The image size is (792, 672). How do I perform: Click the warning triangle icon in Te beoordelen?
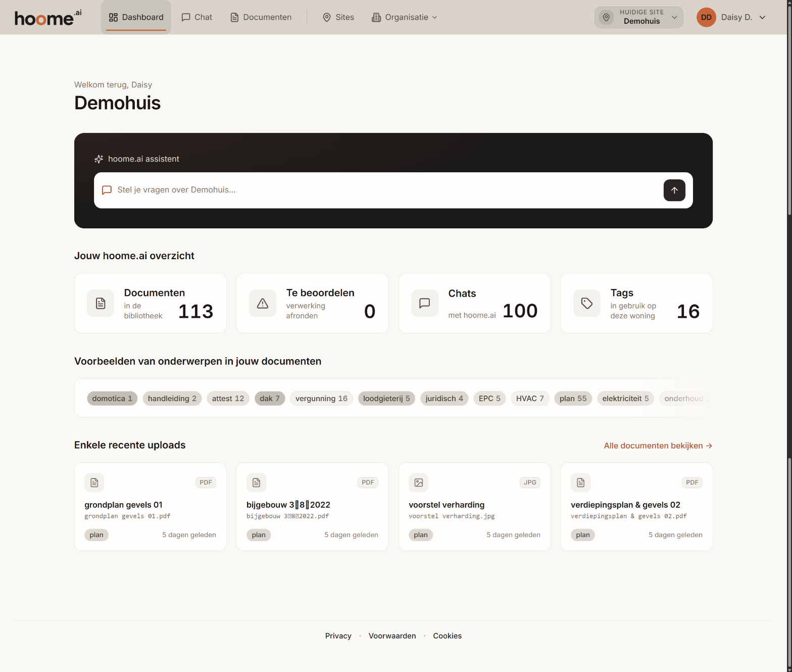click(x=263, y=303)
